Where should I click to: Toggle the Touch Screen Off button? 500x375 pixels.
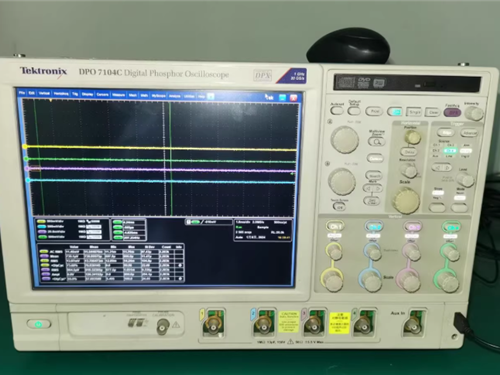tap(339, 207)
